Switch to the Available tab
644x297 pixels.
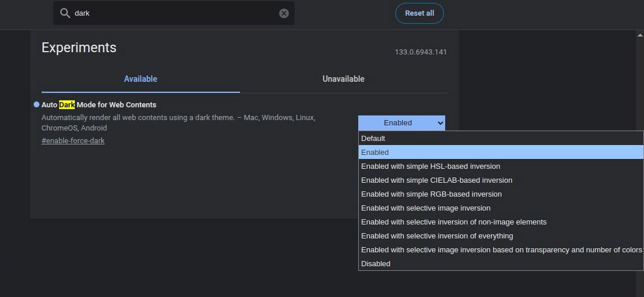point(140,79)
